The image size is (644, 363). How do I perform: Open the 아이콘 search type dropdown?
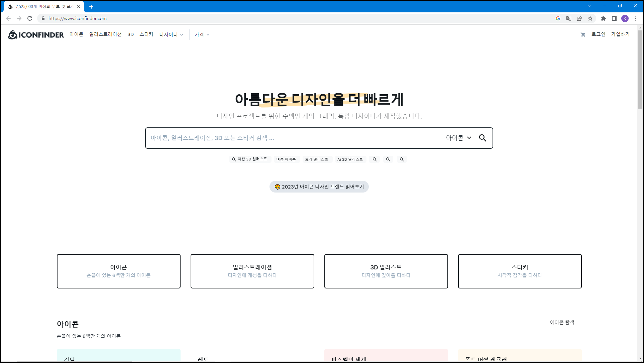pyautogui.click(x=458, y=138)
